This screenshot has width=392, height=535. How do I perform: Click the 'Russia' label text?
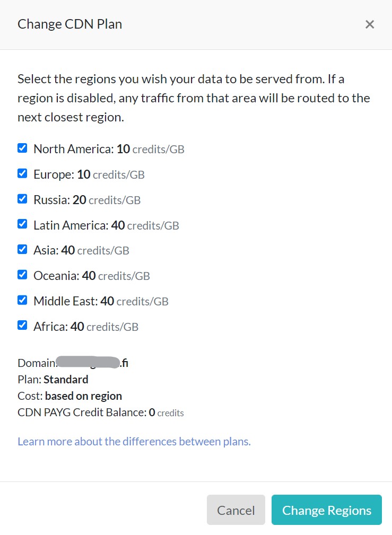point(51,200)
